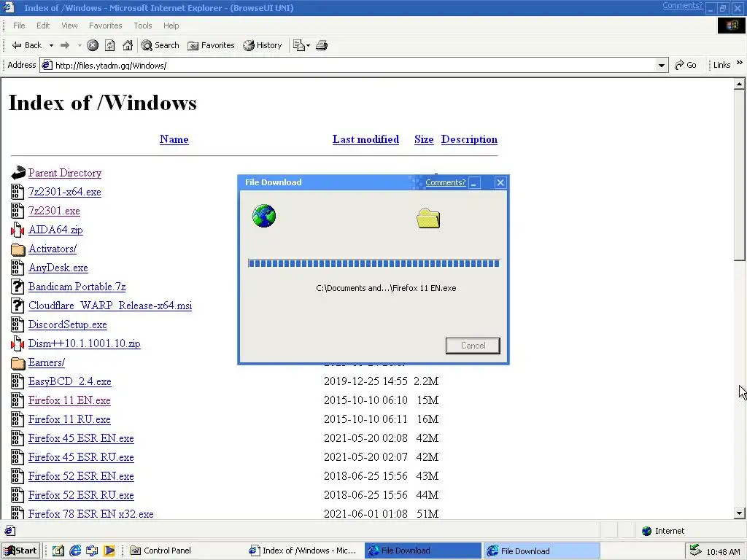This screenshot has height=560, width=747.
Task: Open the Favorites menu
Action: (105, 26)
